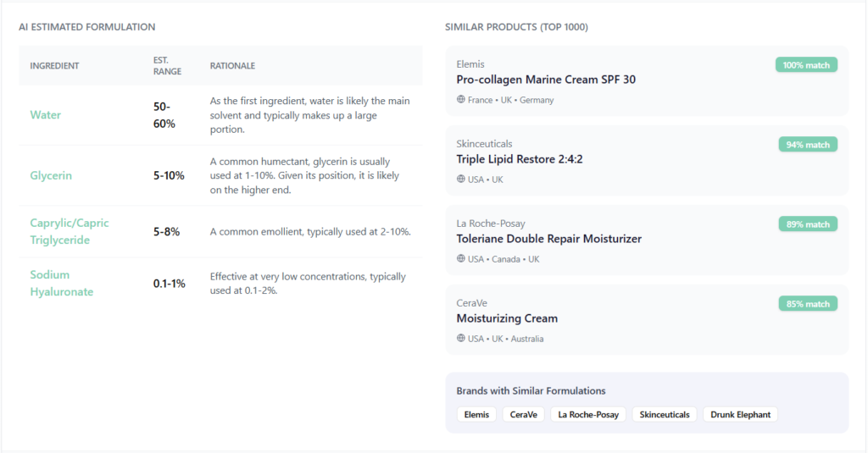Click the Skinceuticals brand name on second card

[484, 144]
